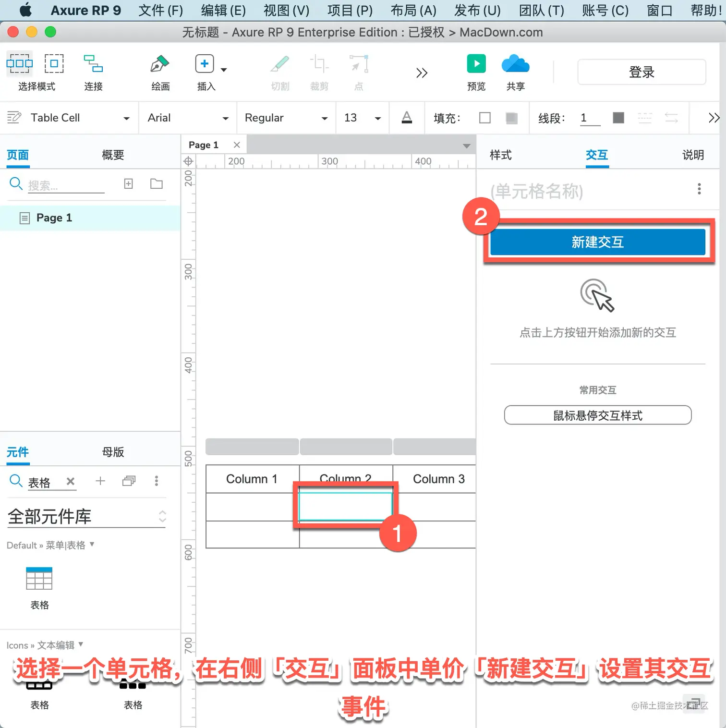Open the 插入 dropdown arrow
The width and height of the screenshot is (726, 728).
point(224,70)
